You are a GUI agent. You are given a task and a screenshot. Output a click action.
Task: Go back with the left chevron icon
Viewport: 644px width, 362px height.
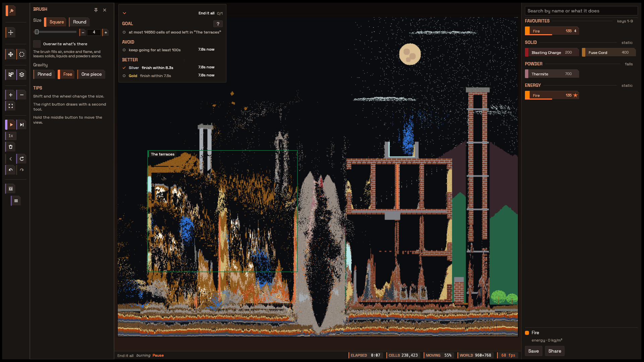click(11, 159)
